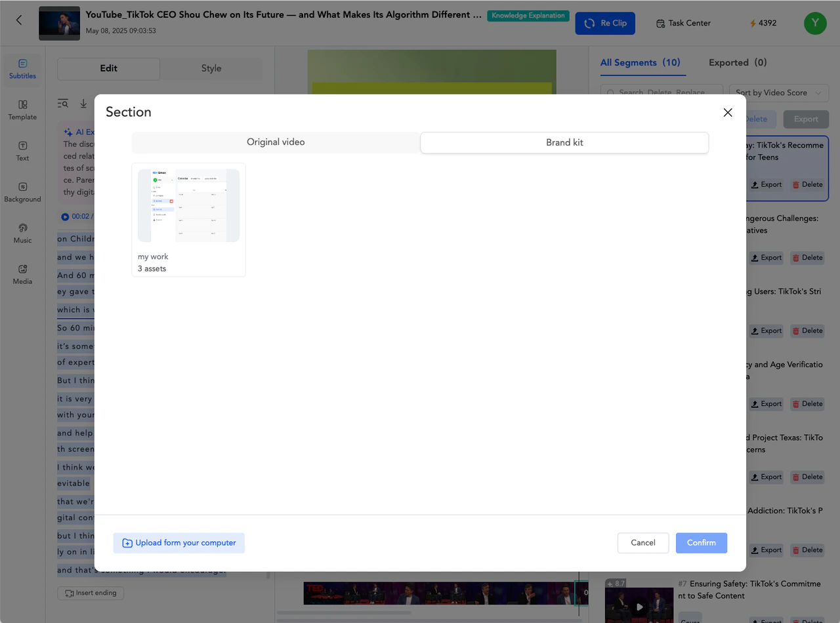Viewport: 840px width, 623px height.
Task: Select the Text tool in sidebar
Action: [22, 151]
